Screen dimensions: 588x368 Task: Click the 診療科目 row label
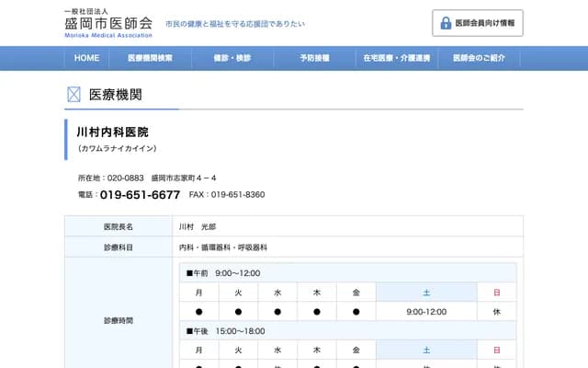pyautogui.click(x=119, y=247)
